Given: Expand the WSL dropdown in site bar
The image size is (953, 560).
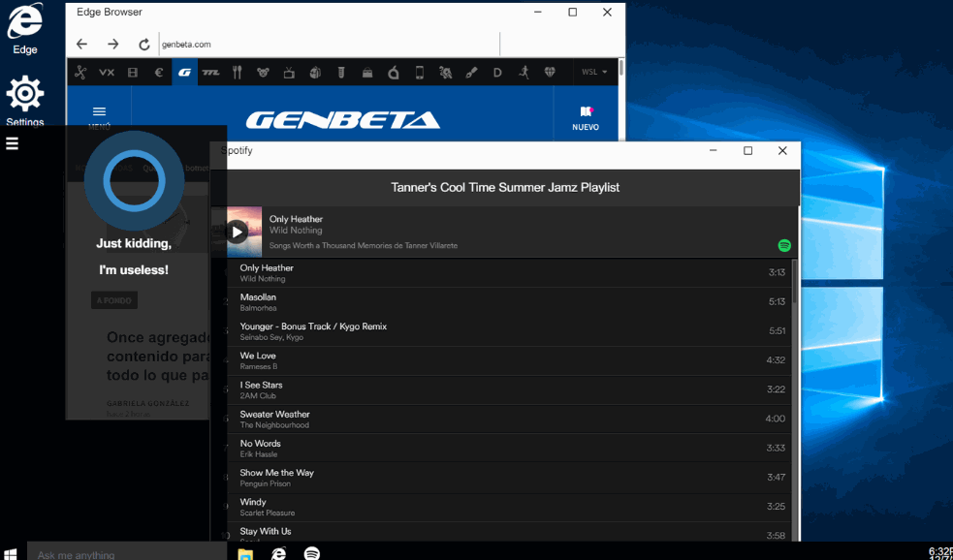Looking at the screenshot, I should 593,73.
